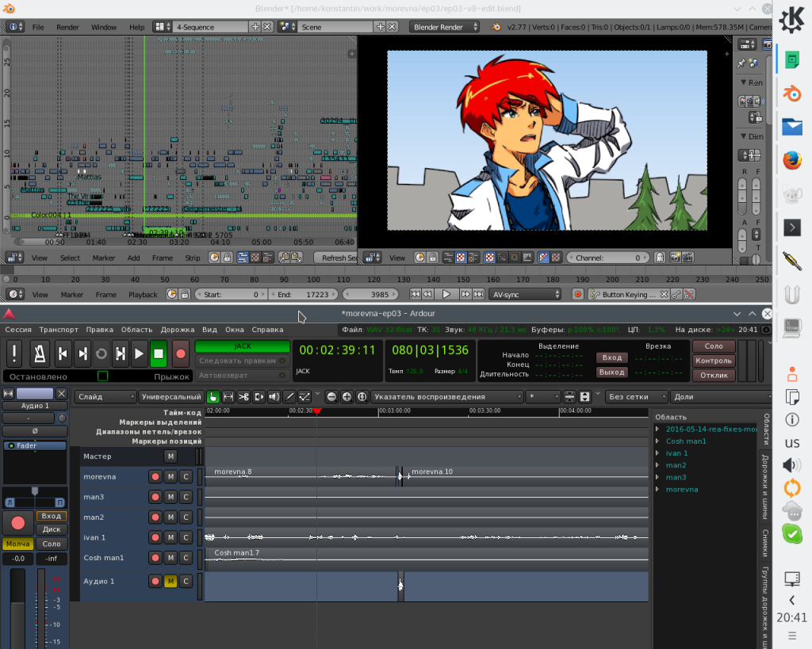The width and height of the screenshot is (812, 649).
Task: Open the Сессия menu in Ardour
Action: (18, 330)
